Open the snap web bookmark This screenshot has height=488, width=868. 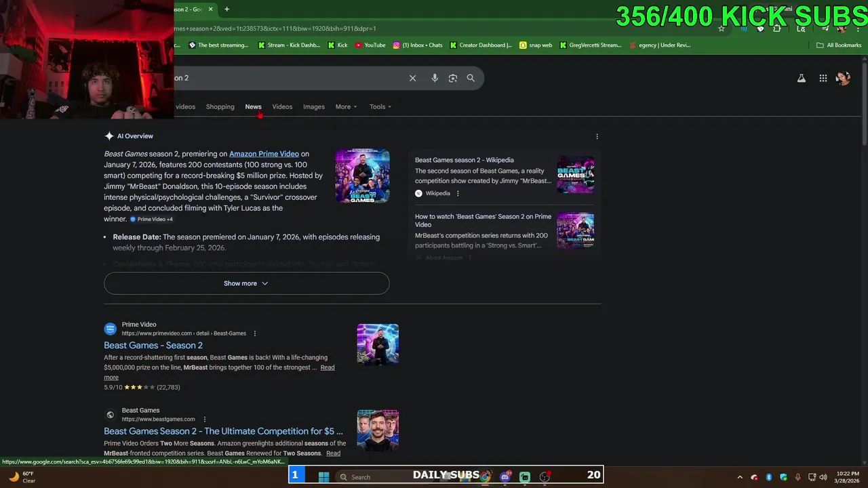536,45
